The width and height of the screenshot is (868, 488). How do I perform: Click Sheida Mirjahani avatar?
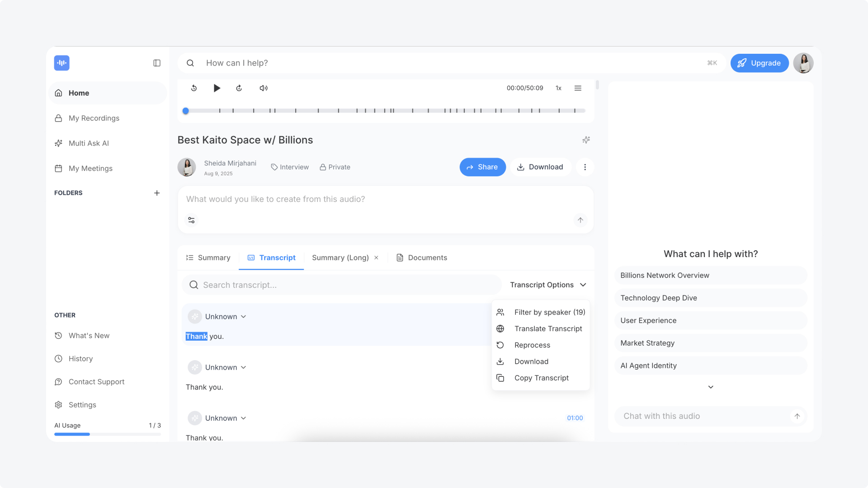(x=187, y=167)
